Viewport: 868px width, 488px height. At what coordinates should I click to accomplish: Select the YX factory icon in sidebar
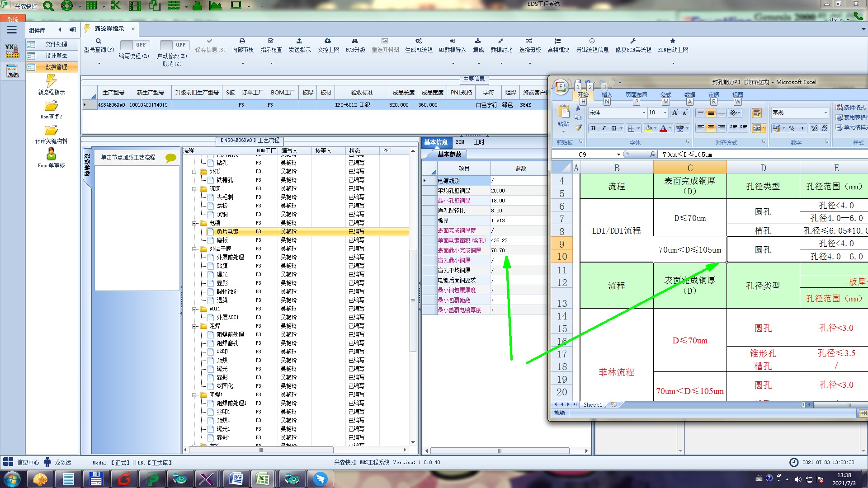(12, 51)
